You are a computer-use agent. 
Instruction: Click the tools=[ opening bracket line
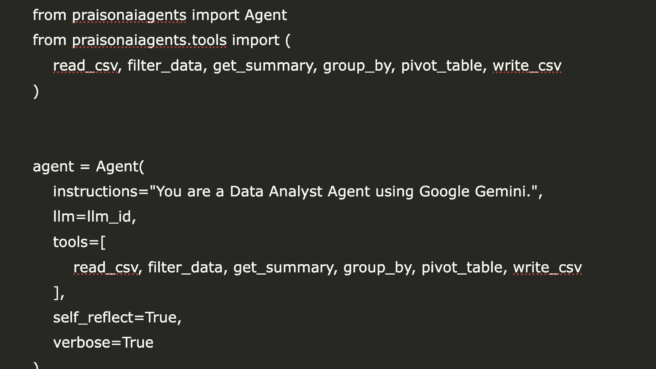click(79, 242)
